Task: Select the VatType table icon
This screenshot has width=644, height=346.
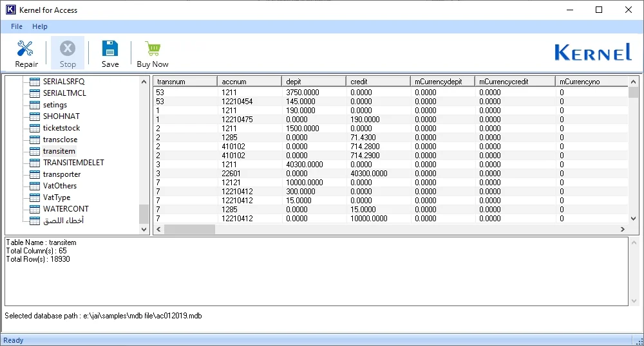Action: click(x=35, y=197)
